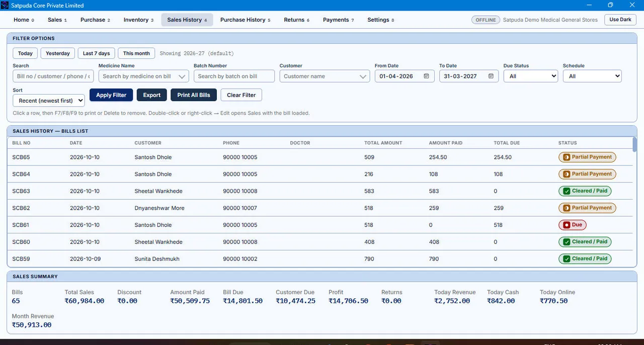
Task: Click the CUSTOMER column header
Action: [148, 143]
